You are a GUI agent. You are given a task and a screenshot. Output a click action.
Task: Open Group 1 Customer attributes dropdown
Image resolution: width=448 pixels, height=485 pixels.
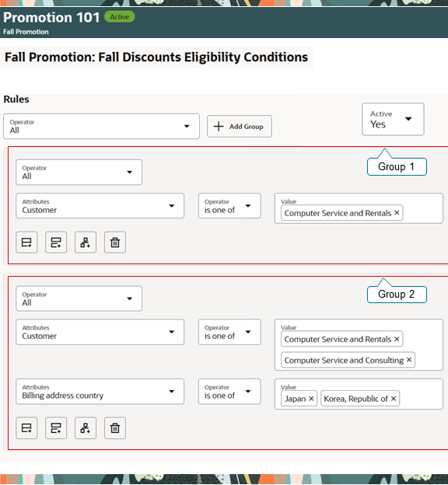pos(100,206)
